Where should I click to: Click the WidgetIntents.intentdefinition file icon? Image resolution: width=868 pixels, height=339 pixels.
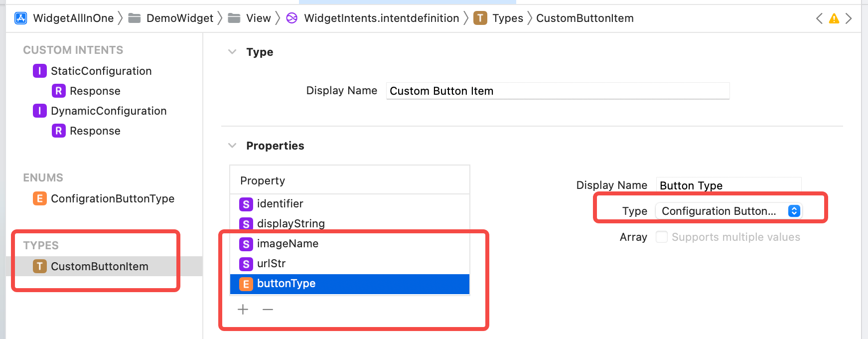[x=292, y=18]
